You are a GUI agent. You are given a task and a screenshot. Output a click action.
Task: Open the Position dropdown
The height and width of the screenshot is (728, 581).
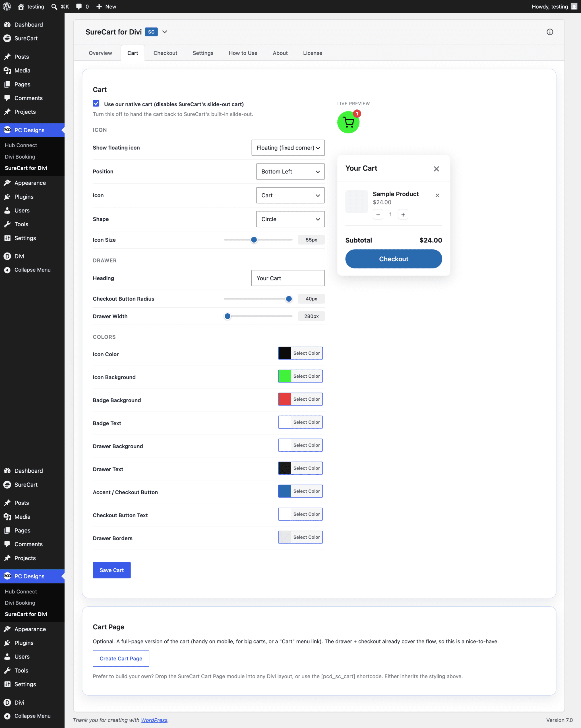coord(290,171)
